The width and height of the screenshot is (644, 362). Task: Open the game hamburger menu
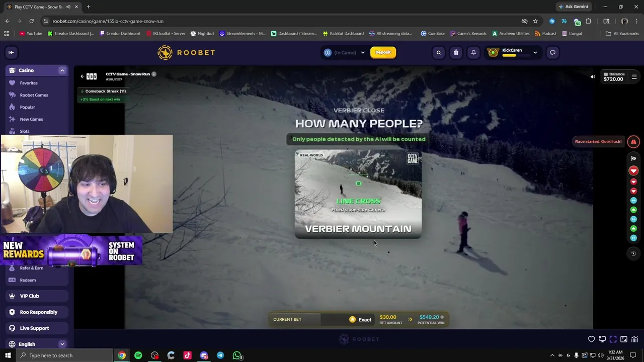point(634,77)
